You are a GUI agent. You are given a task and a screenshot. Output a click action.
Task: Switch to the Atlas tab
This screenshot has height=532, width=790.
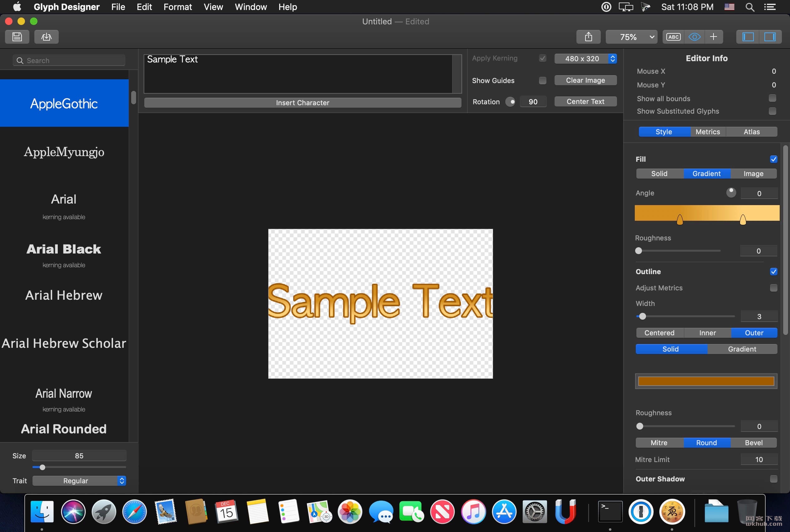pyautogui.click(x=752, y=132)
